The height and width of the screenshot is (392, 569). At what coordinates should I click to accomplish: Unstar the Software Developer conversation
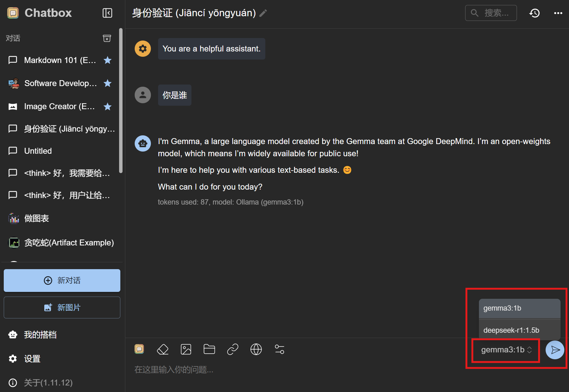pyautogui.click(x=108, y=83)
